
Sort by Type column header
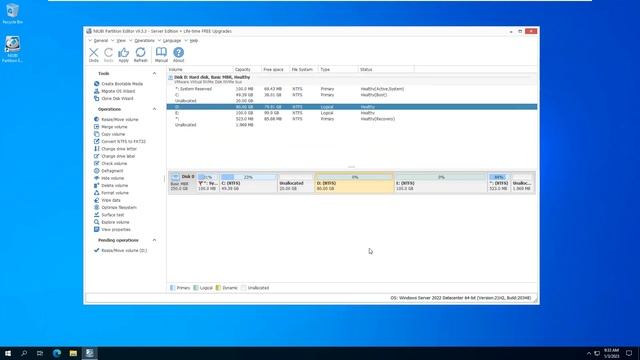click(338, 70)
